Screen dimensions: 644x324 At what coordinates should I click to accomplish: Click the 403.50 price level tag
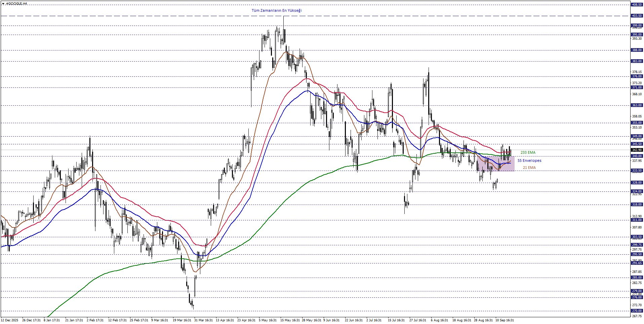[x=637, y=16]
